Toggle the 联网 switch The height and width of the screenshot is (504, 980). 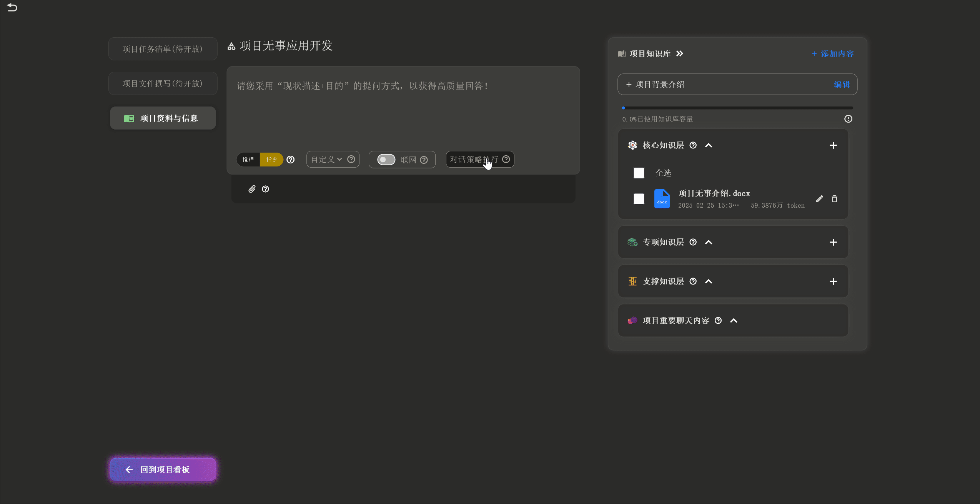pos(386,160)
